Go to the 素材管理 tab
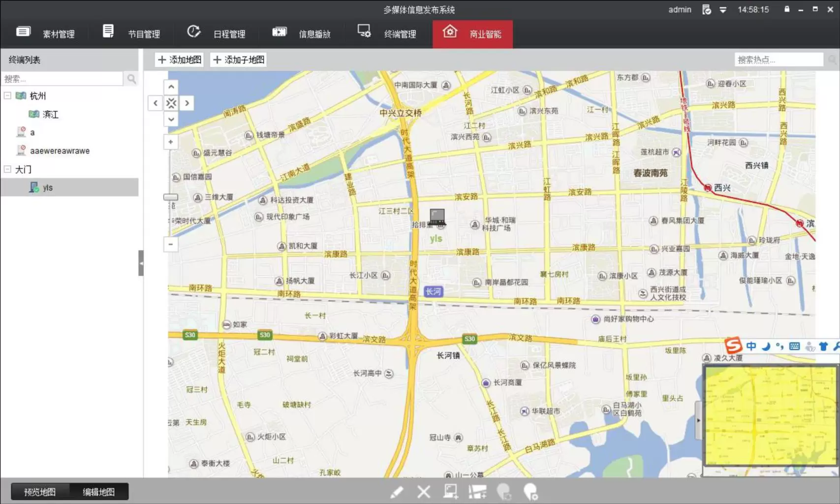Screen dimensions: 840x504 [46, 33]
